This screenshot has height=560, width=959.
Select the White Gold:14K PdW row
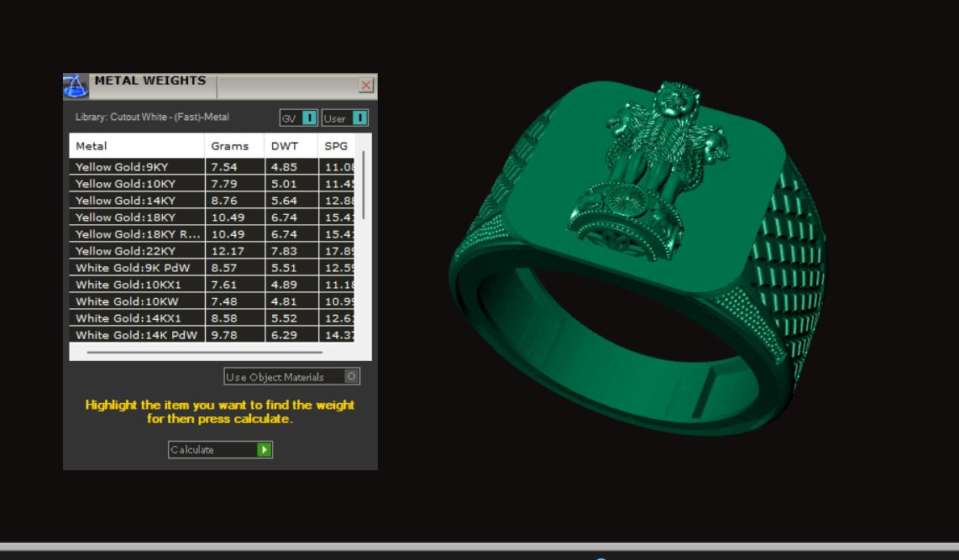click(212, 334)
